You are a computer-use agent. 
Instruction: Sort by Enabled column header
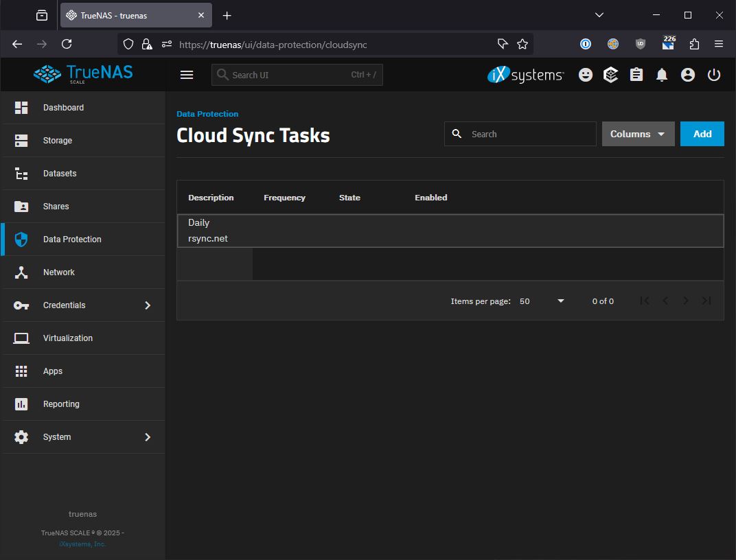click(x=431, y=198)
